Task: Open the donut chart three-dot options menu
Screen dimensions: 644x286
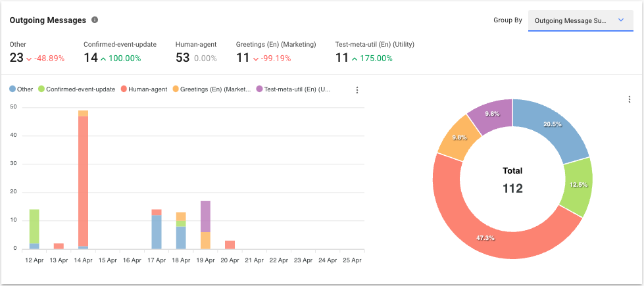Action: 629,99
